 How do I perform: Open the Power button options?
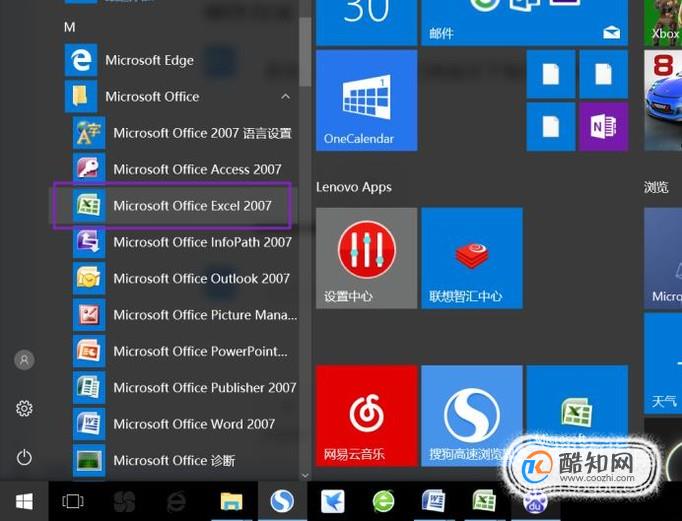(x=24, y=457)
